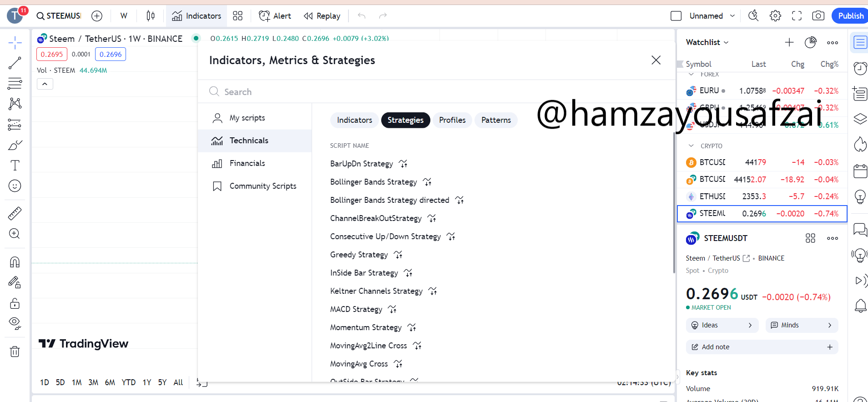Enter fullscreen mode
868x402 pixels.
point(797,16)
